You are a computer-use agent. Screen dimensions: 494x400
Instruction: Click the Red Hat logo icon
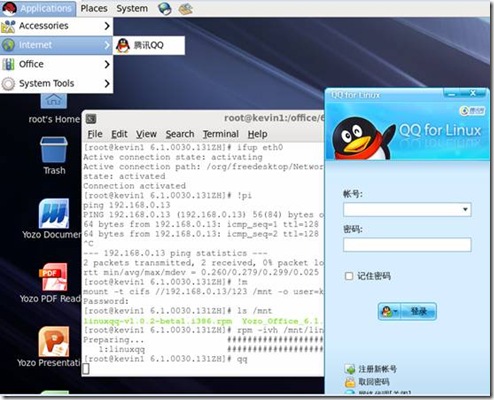[x=9, y=8]
